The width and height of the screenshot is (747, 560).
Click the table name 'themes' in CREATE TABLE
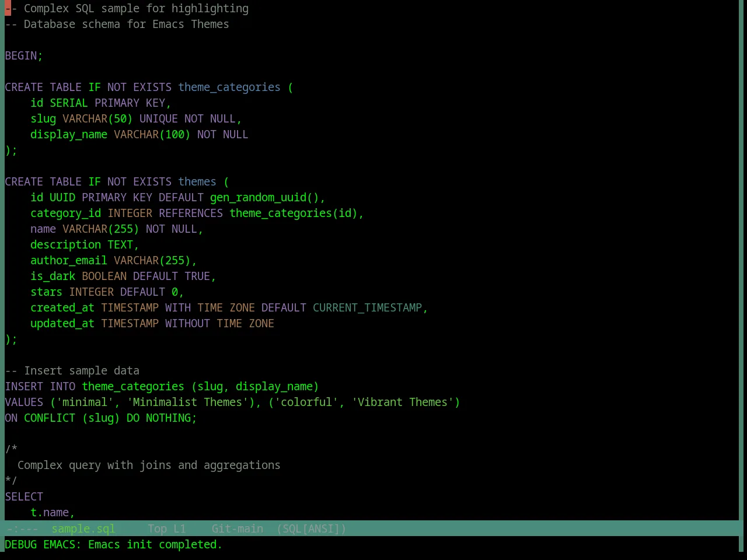click(x=197, y=182)
